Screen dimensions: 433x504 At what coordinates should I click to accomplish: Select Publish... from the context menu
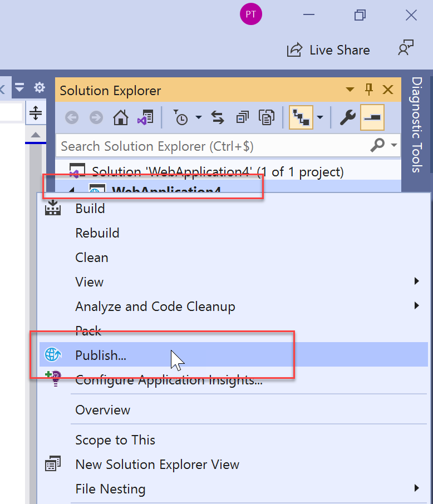tap(101, 355)
